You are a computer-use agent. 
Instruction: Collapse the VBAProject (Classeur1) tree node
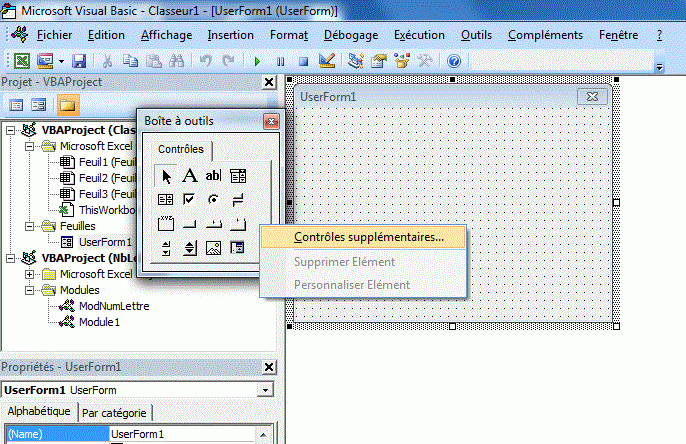click(x=10, y=130)
